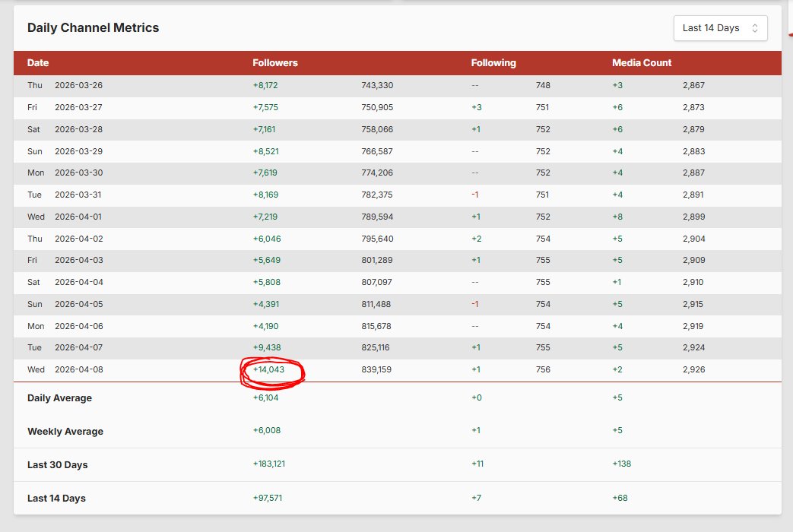Click the Last 14 Days summary row label

pyautogui.click(x=56, y=498)
